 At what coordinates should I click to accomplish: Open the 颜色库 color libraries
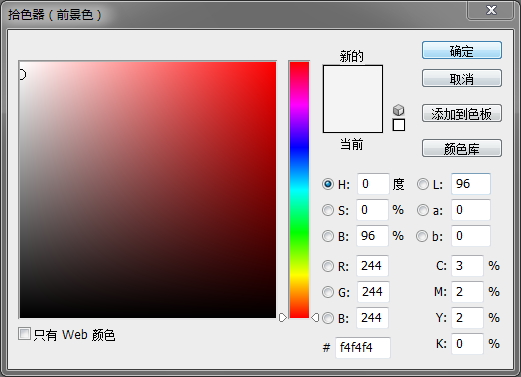click(462, 148)
